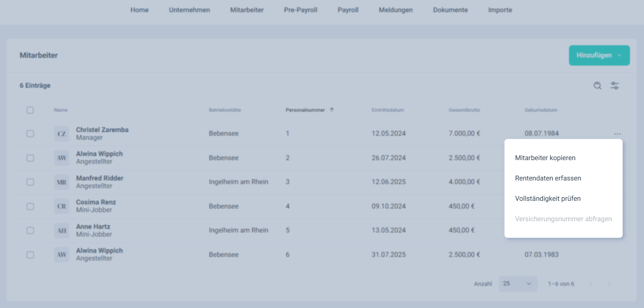Screen dimensions: 644x308
Task: Click Vollständigkeit prüfen menu entry
Action: (x=548, y=199)
